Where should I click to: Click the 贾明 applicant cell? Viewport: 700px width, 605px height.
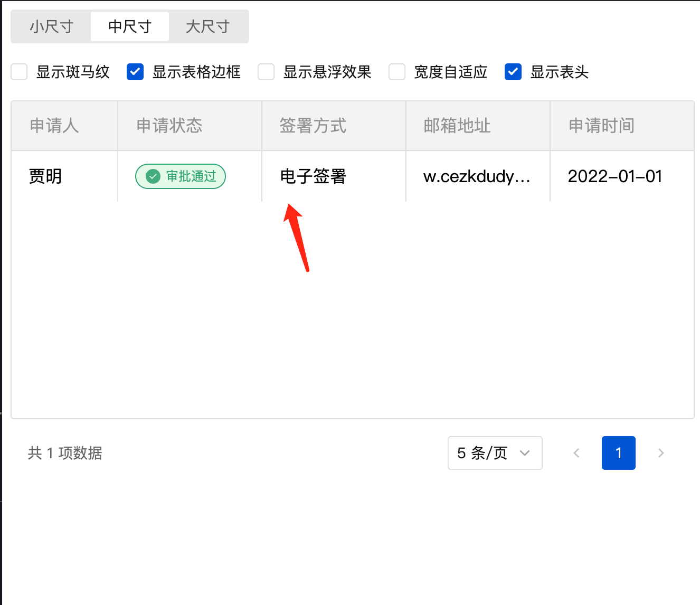44,176
